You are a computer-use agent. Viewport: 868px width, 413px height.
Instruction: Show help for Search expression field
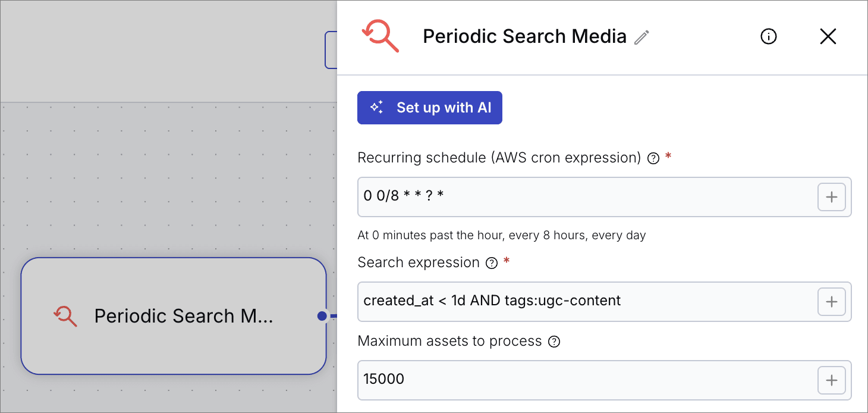click(491, 263)
